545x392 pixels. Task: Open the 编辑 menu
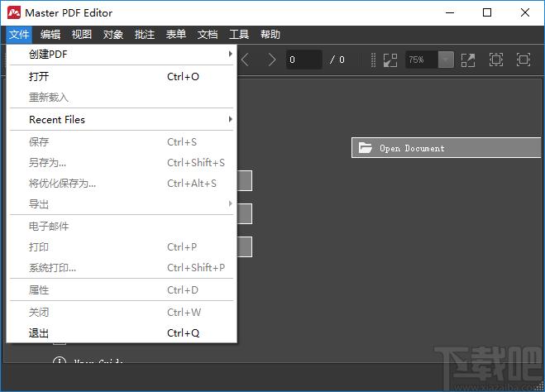pyautogui.click(x=50, y=35)
